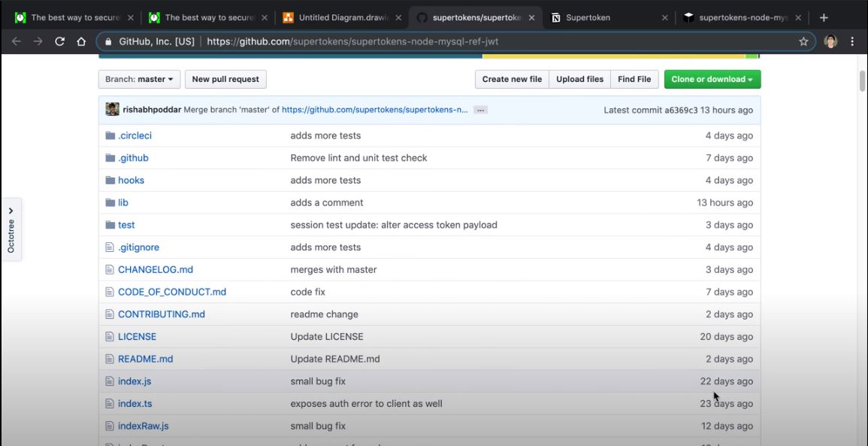Bookmark this page with the star icon

(x=803, y=41)
